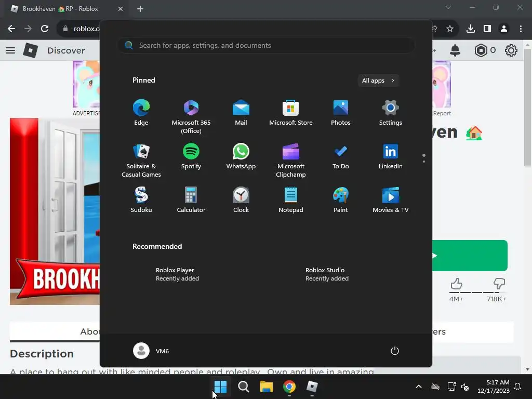
Task: Launch Microsoft 365 (Office) app
Action: click(x=191, y=117)
